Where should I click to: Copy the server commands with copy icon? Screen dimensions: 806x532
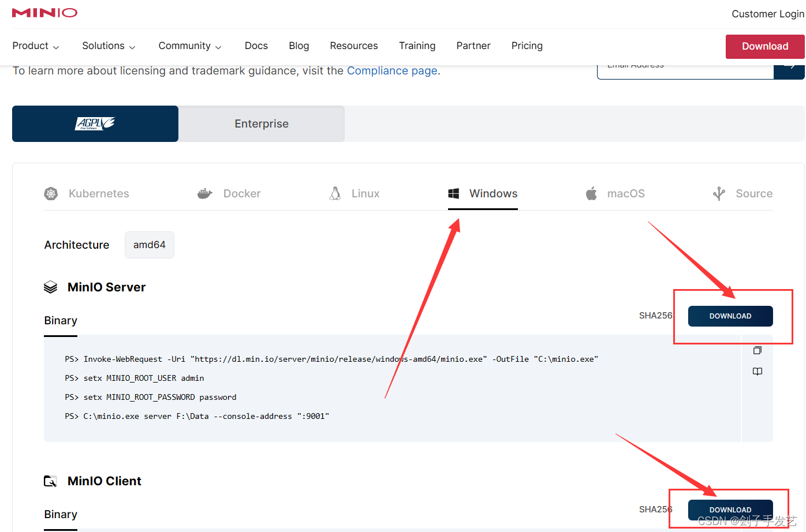(758, 350)
